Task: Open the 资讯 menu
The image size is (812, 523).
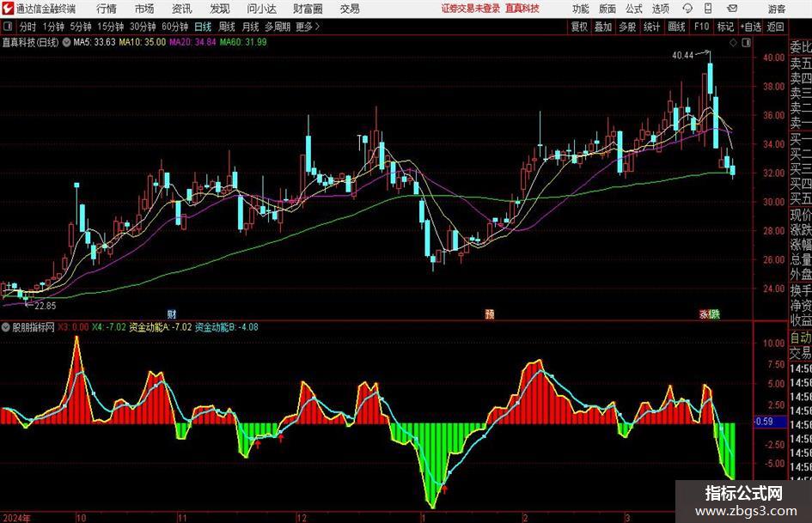Action: tap(182, 9)
